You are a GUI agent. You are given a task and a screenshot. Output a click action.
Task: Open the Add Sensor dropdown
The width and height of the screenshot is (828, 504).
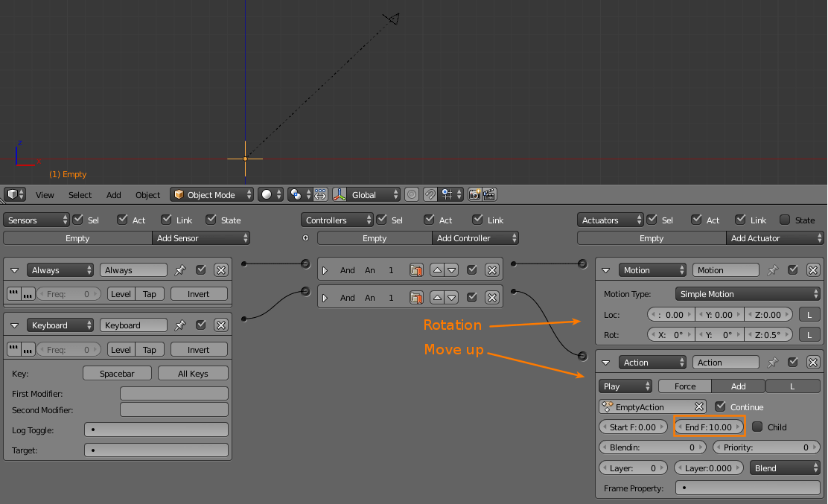[x=201, y=238]
